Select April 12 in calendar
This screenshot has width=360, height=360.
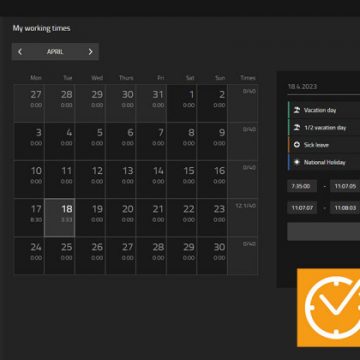(x=90, y=179)
